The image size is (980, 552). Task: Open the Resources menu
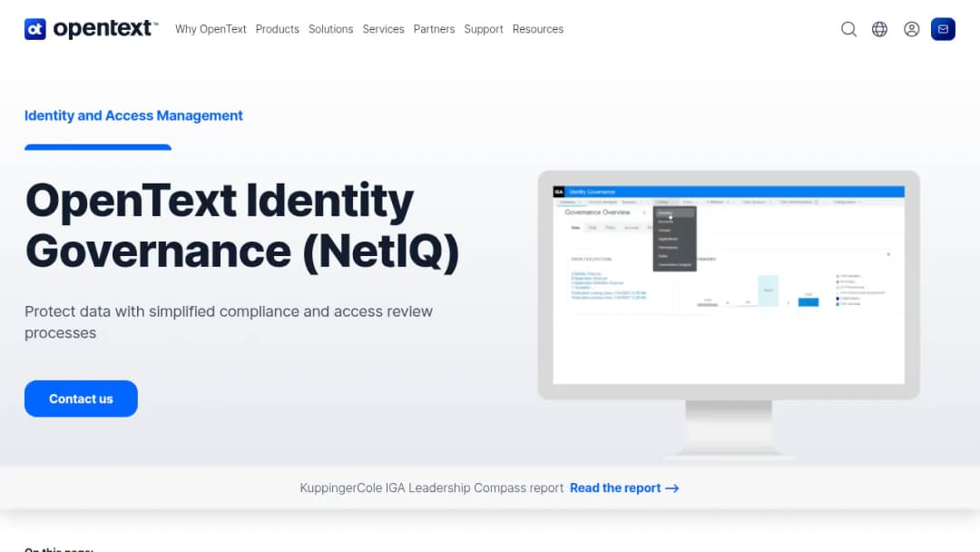point(537,29)
